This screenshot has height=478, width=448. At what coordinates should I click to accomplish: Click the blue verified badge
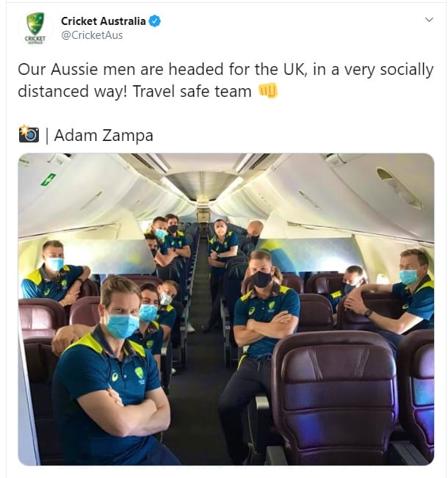click(155, 21)
